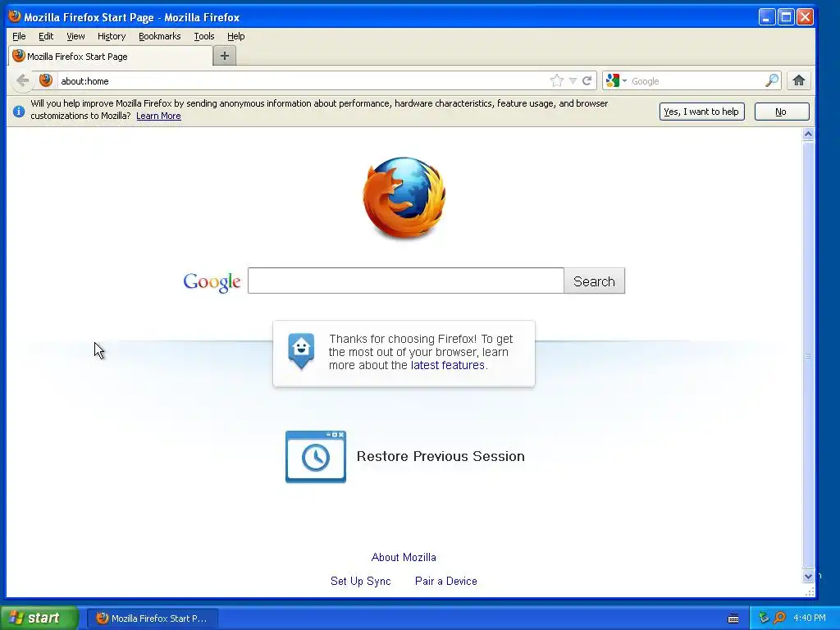Close the Firefox window
The image size is (840, 630).
tap(805, 17)
